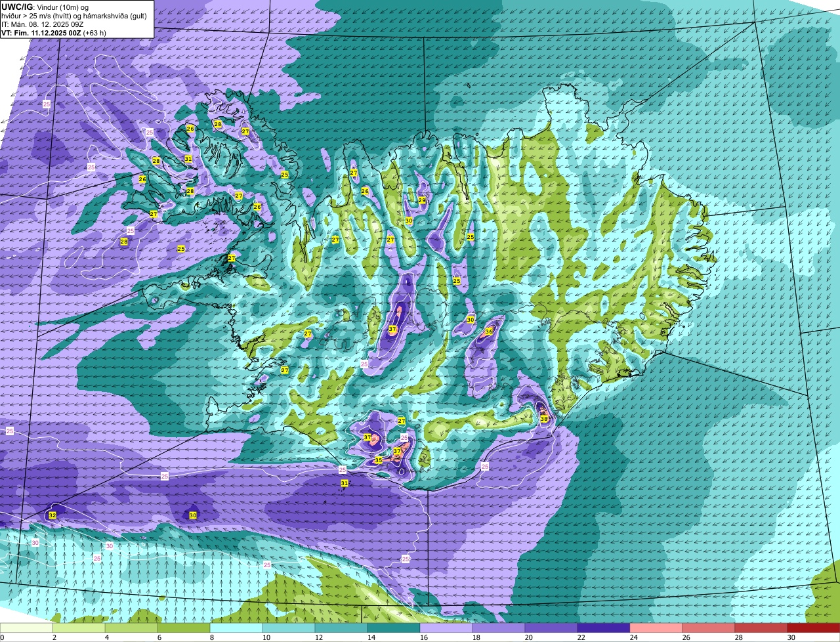Screen dimensions: 840x642
Task: Click the 26–28 m/s salmon legend swatch
Action: pos(709,628)
